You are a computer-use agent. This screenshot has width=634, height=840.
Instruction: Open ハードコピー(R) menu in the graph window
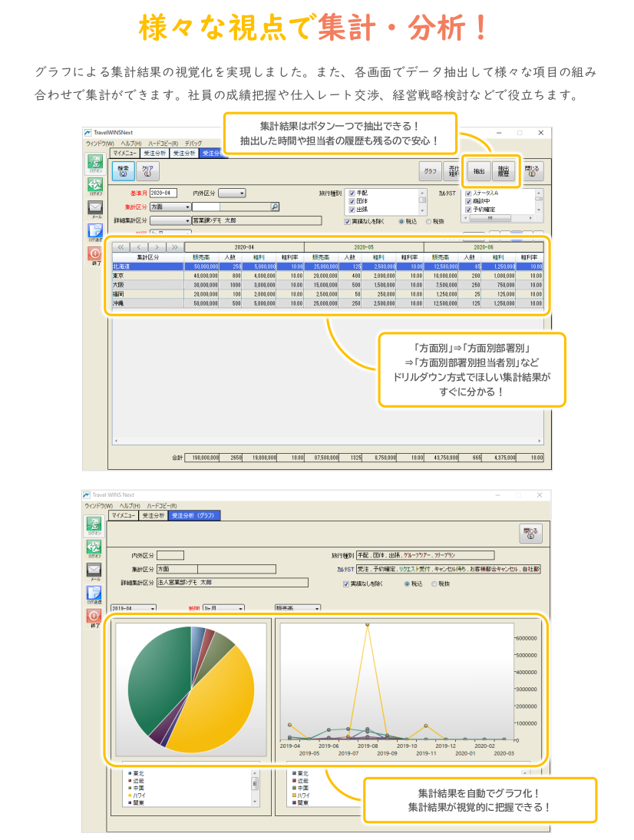[162, 506]
